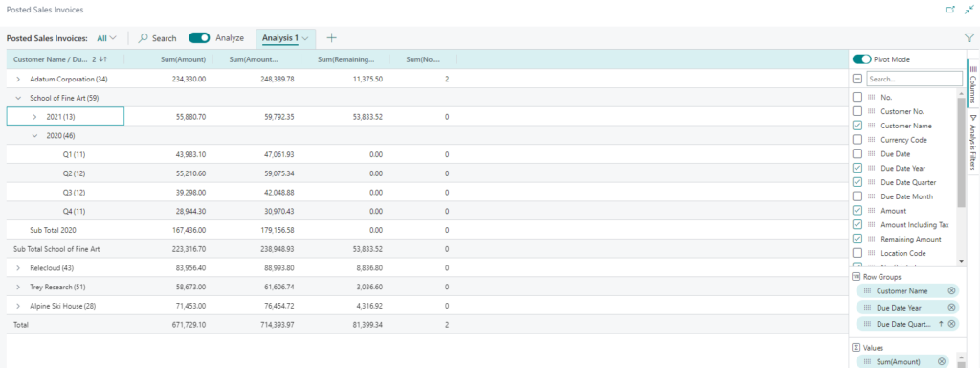The width and height of the screenshot is (980, 368).
Task: Click the Search magnifier button
Action: pyautogui.click(x=157, y=38)
